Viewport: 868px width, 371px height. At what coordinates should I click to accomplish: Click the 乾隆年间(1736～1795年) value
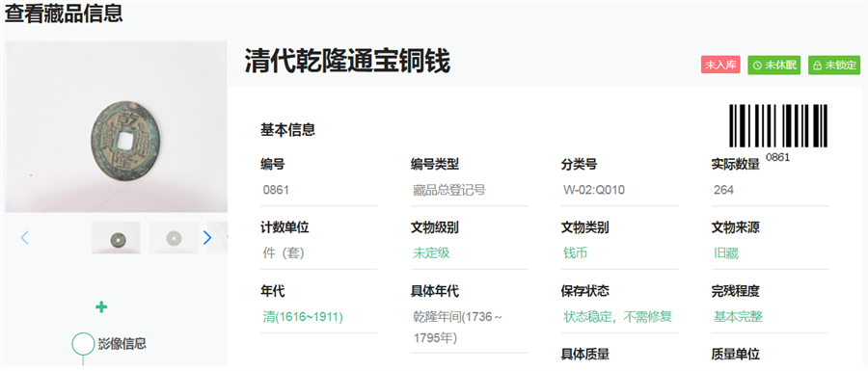[458, 328]
